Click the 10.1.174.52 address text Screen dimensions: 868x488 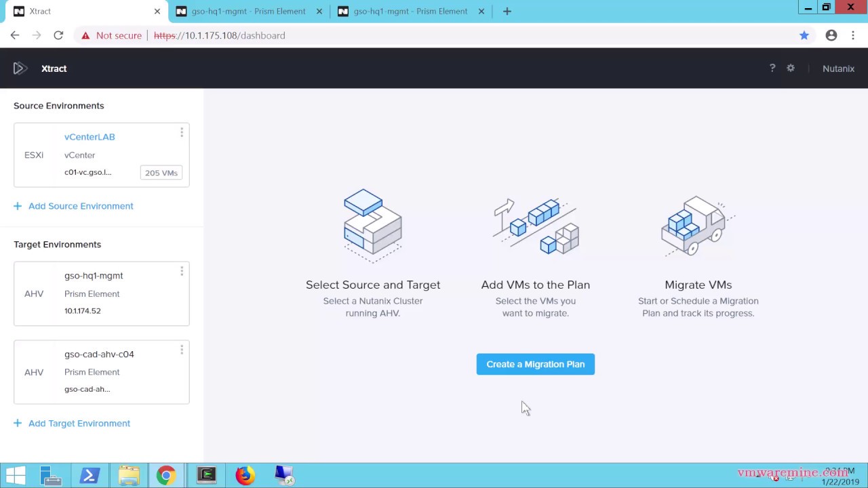83,311
